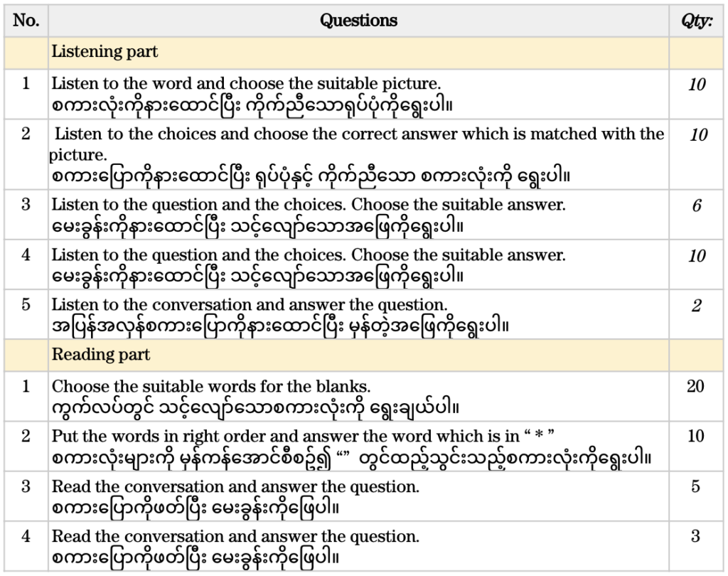
Task: Select the "Listening part" section heading
Action: (105, 52)
